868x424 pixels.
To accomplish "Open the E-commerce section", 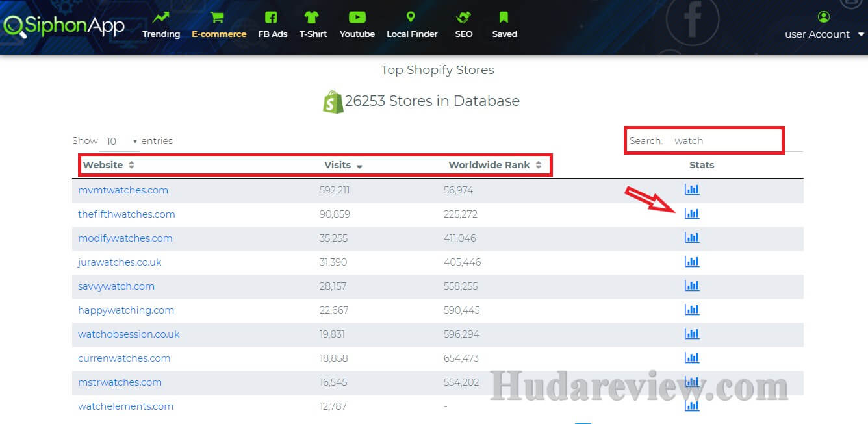I will [219, 25].
